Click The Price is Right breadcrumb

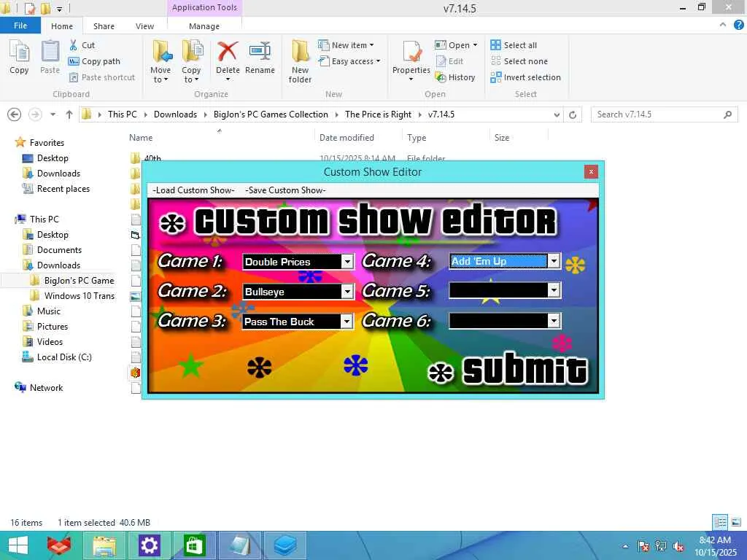378,114
